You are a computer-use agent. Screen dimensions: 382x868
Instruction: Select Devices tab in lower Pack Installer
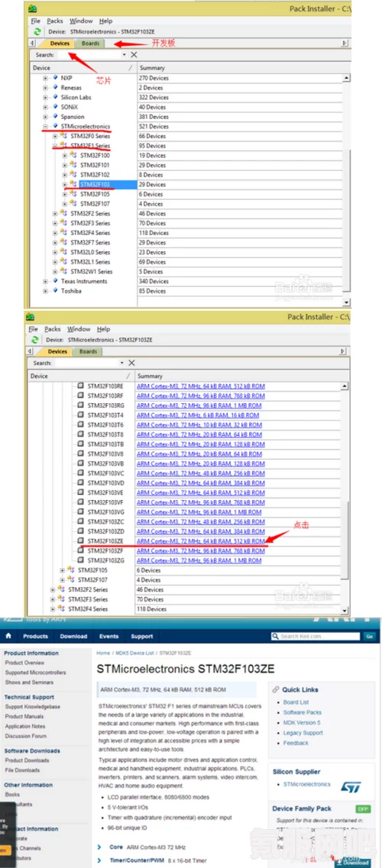[x=57, y=351]
